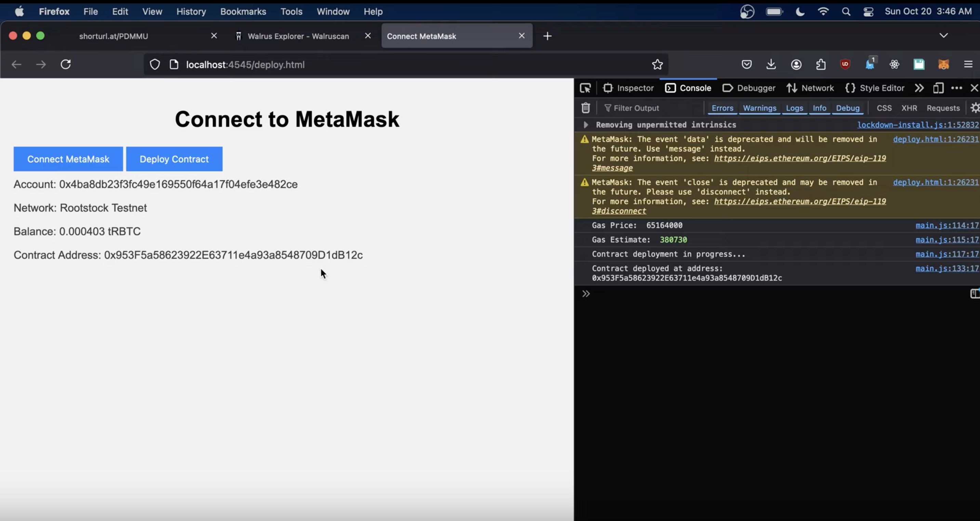Switch to the Network tab
Image resolution: width=980 pixels, height=521 pixels.
coord(810,88)
